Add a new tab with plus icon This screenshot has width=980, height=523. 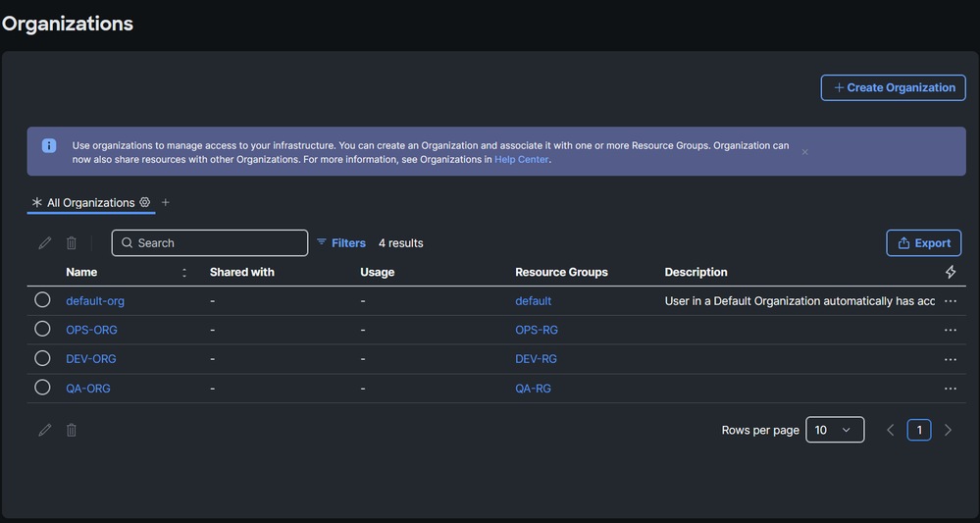[x=165, y=202]
